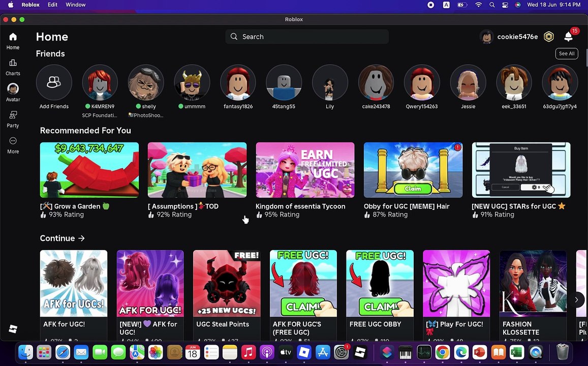Open friend ummmm's avatar

(192, 82)
